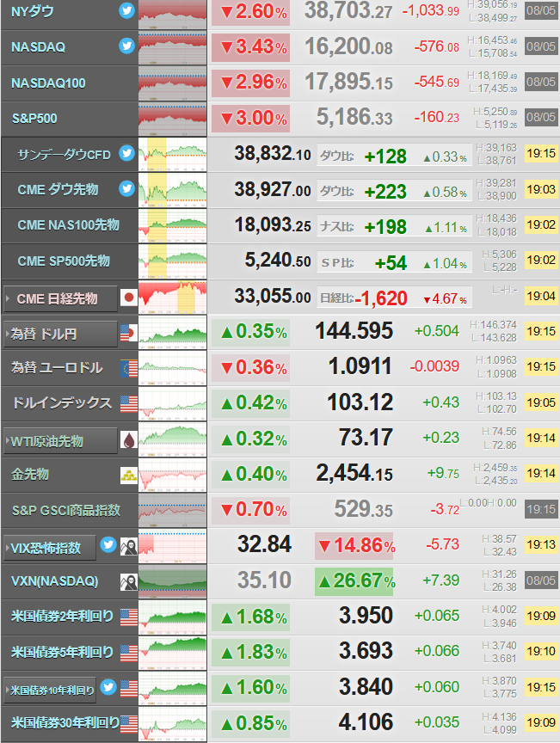Open the S&P500 index link
Viewport: 560px width, 743px height.
34,118
